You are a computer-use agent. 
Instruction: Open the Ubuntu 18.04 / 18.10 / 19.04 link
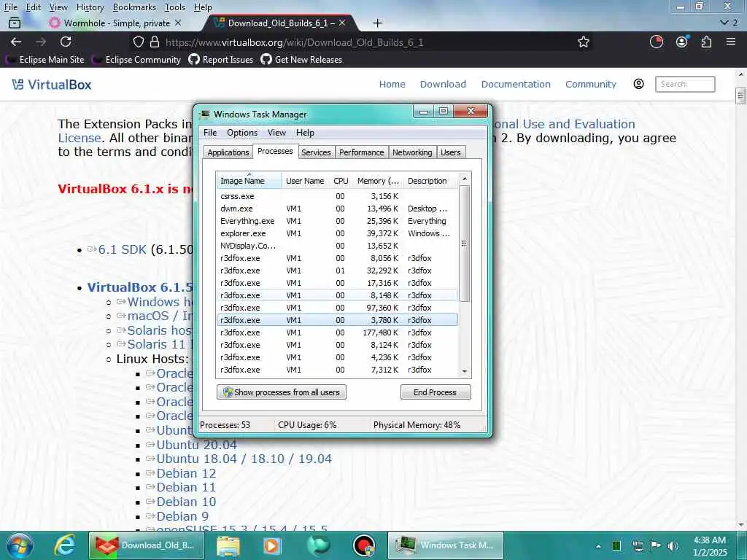244,459
